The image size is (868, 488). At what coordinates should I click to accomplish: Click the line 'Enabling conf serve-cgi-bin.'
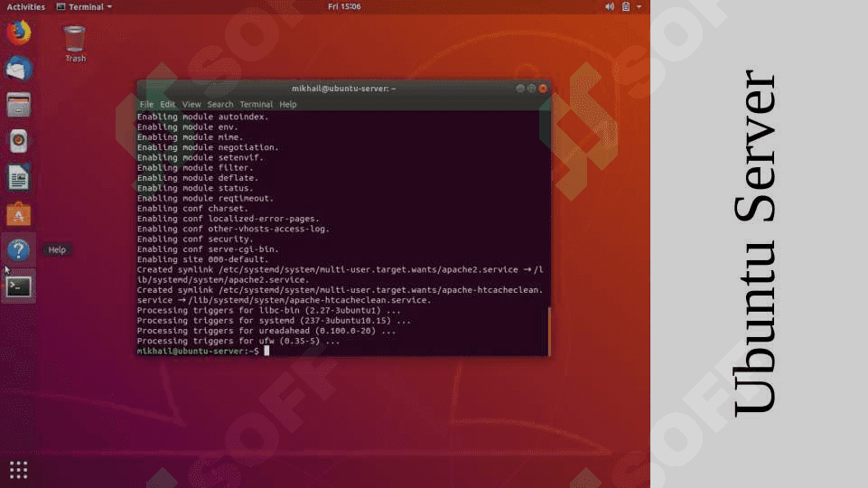click(208, 249)
